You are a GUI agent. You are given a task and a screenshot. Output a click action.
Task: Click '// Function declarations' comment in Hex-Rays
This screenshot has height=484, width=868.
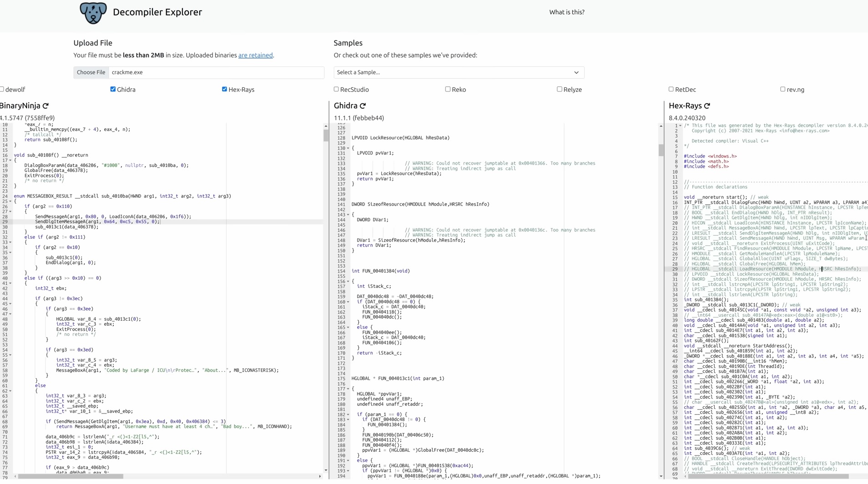[x=716, y=187]
